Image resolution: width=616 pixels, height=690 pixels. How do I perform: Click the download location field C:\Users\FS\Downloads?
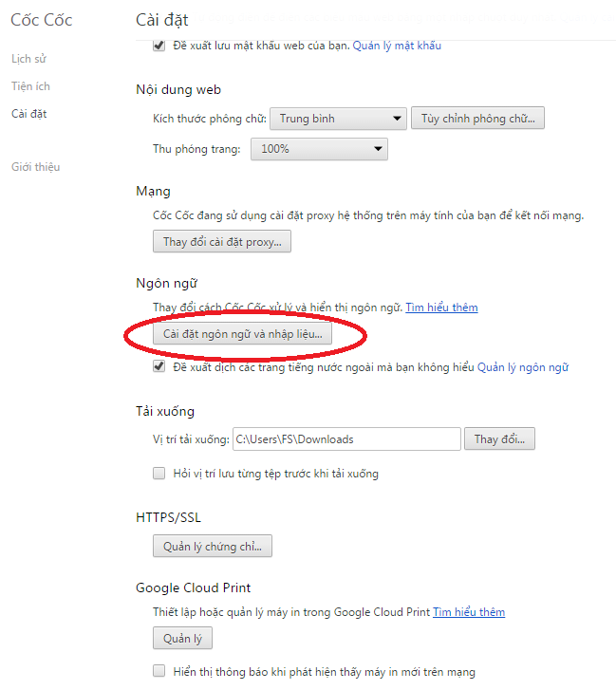(346, 438)
